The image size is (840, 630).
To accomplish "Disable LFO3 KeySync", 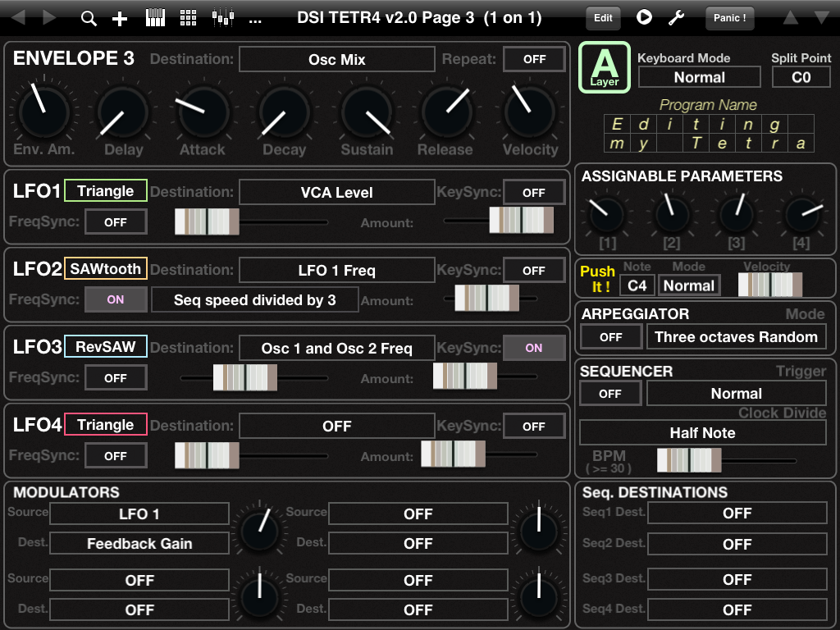I will coord(534,348).
